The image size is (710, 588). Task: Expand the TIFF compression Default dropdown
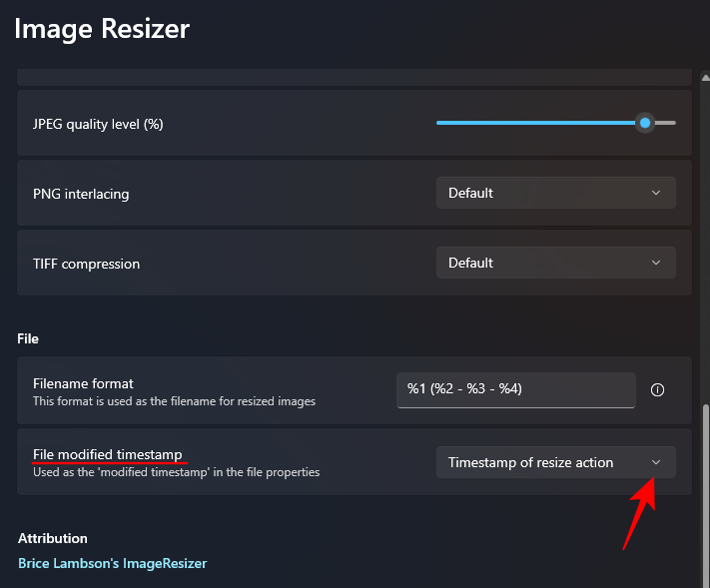[x=555, y=263]
